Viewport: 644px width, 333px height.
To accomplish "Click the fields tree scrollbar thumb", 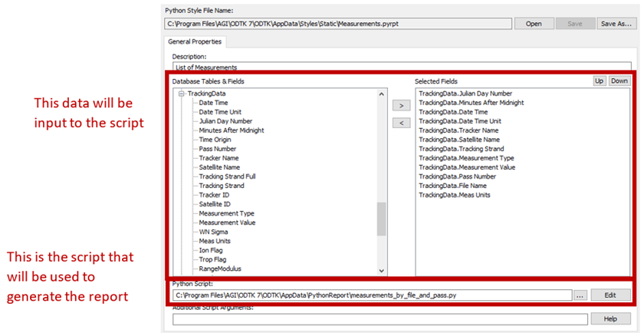I will (382, 219).
